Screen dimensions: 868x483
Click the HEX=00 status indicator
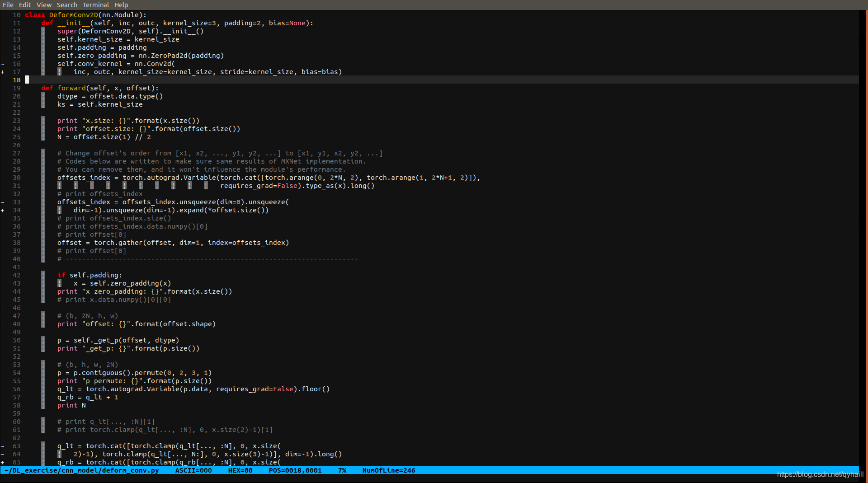tap(240, 470)
